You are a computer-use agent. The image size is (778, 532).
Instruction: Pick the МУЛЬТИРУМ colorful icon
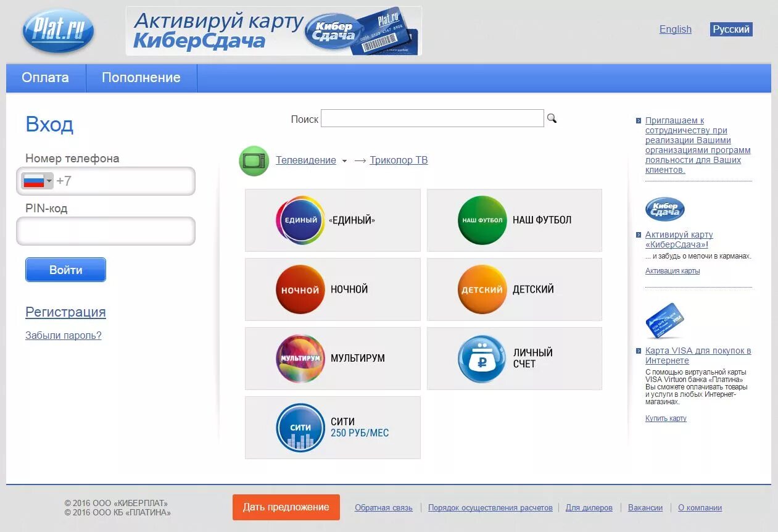[x=300, y=359]
